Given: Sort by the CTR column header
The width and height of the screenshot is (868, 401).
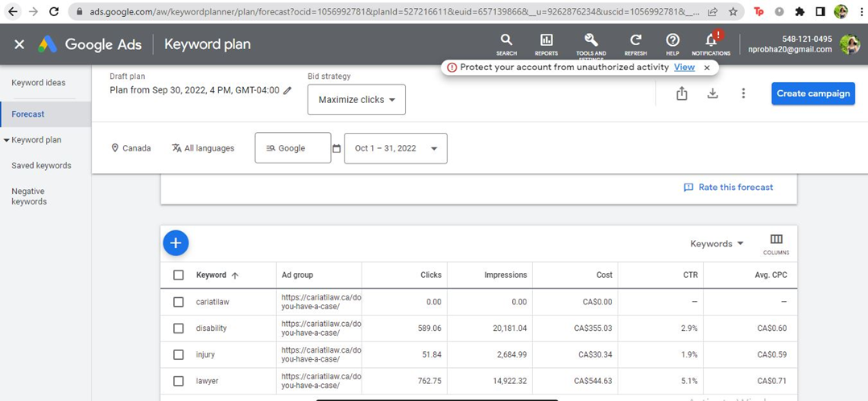Looking at the screenshot, I should point(690,275).
